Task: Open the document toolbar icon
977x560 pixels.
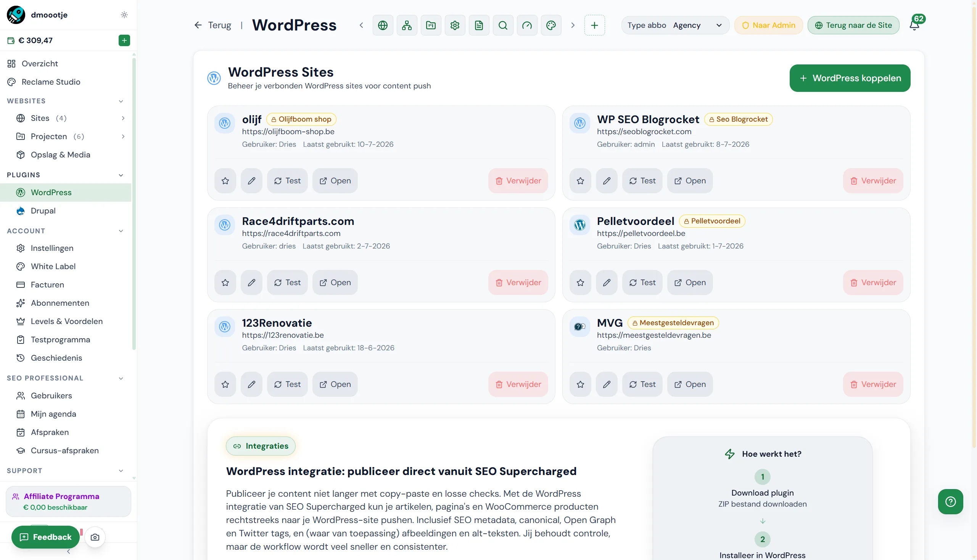Action: 479,26
